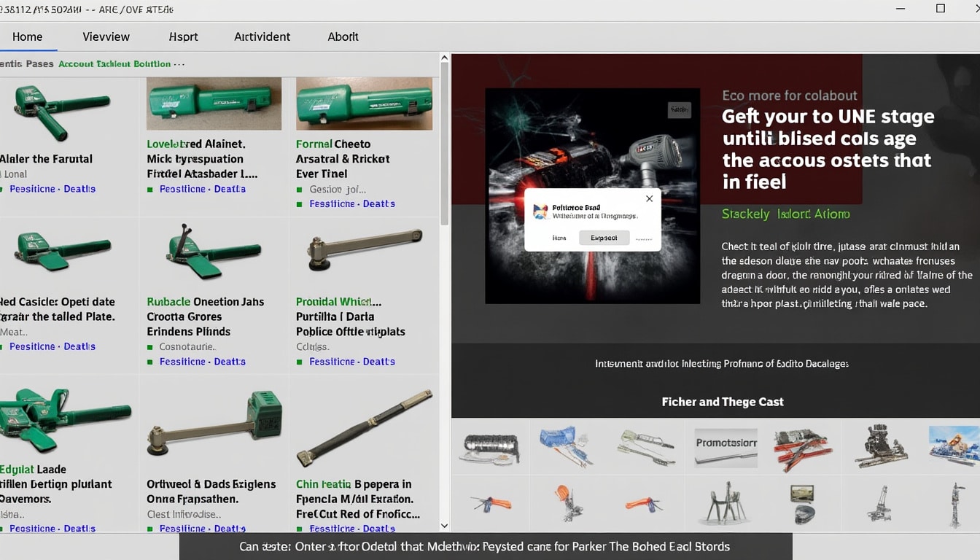980x560 pixels.
Task: Click the bottom caption bar text
Action: pos(485,546)
